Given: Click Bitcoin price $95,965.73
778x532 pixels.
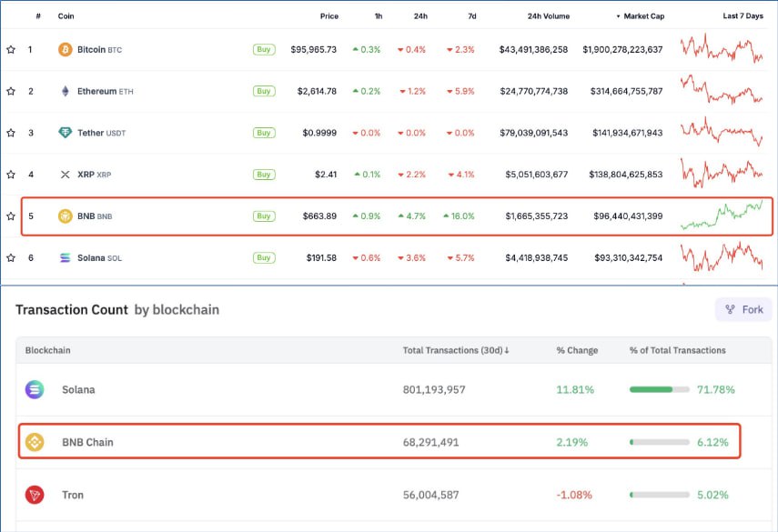Looking at the screenshot, I should pyautogui.click(x=314, y=50).
